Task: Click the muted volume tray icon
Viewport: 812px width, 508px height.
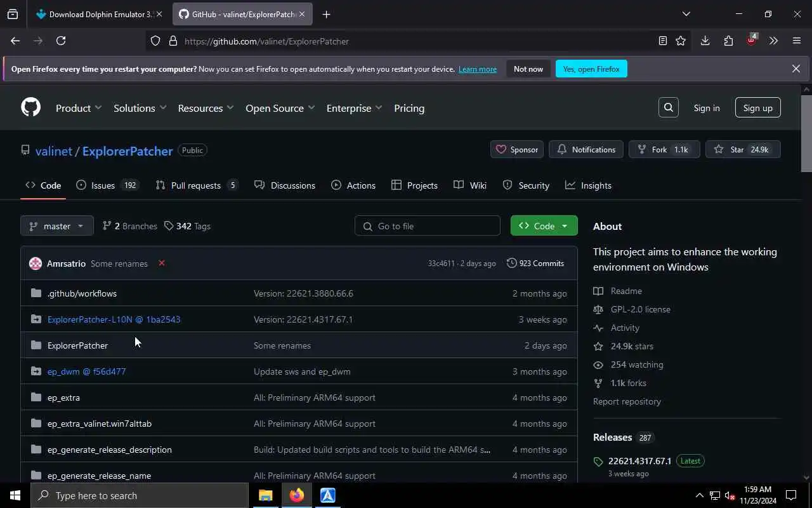Action: click(x=730, y=495)
